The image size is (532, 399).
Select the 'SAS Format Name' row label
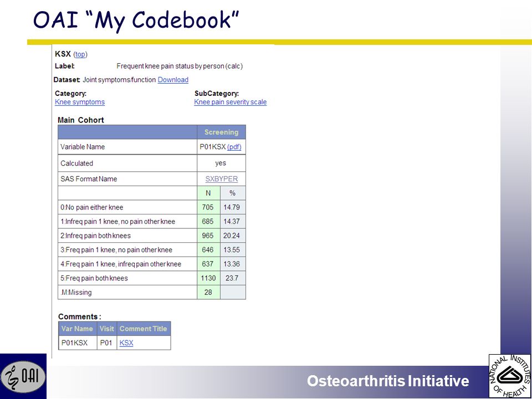coord(89,179)
